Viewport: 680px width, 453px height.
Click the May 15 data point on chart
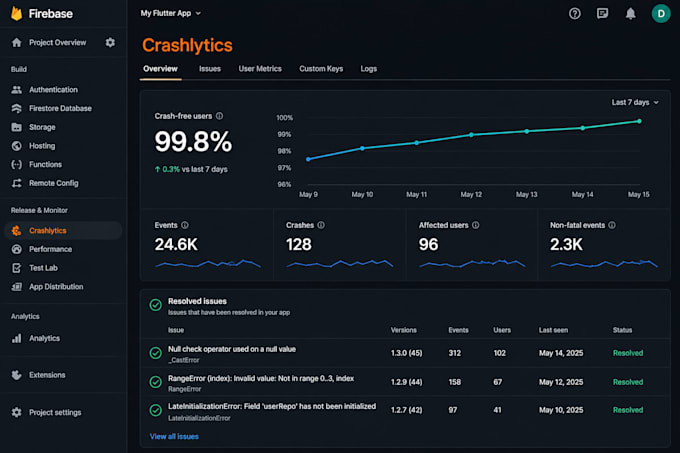(639, 121)
